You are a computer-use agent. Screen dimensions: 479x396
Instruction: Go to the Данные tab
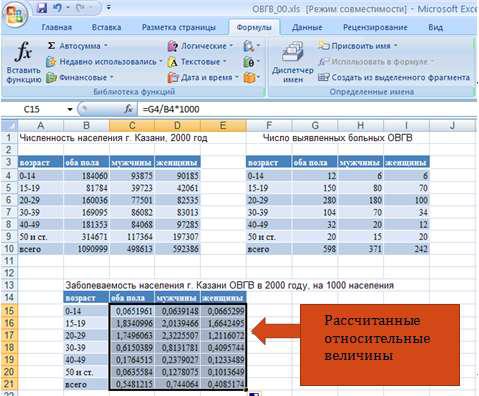[x=307, y=27]
